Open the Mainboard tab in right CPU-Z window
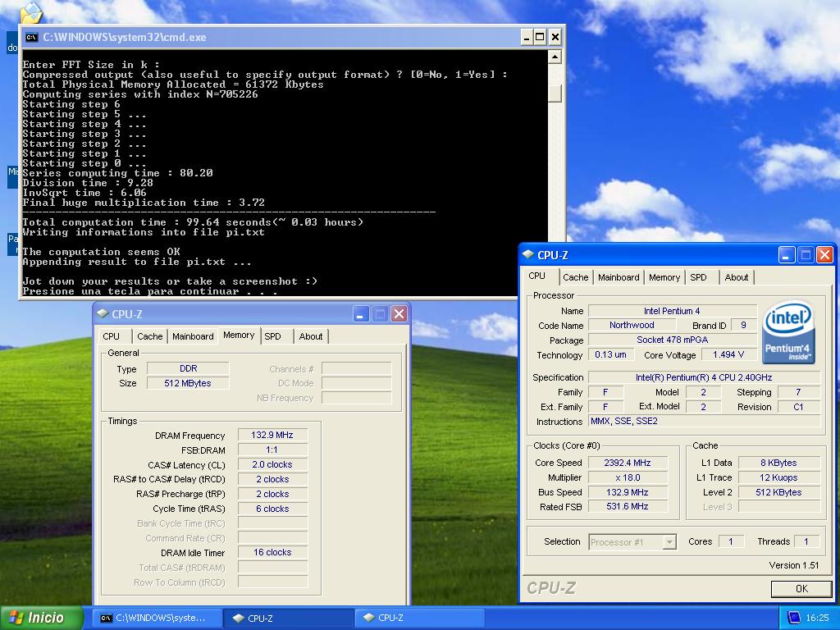Screen dimensions: 840x630 (619, 277)
